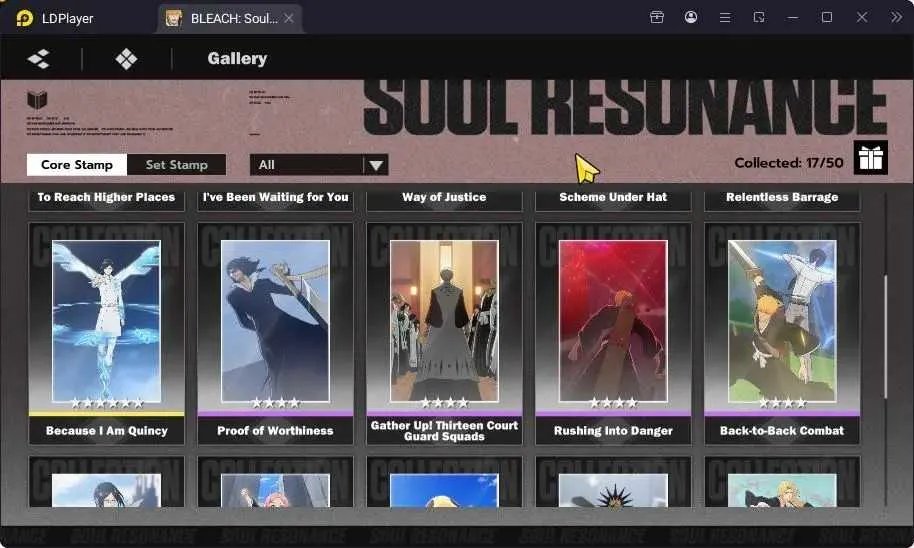This screenshot has height=548, width=914.
Task: Click star rating on Because I Am Quincy
Action: (x=107, y=403)
